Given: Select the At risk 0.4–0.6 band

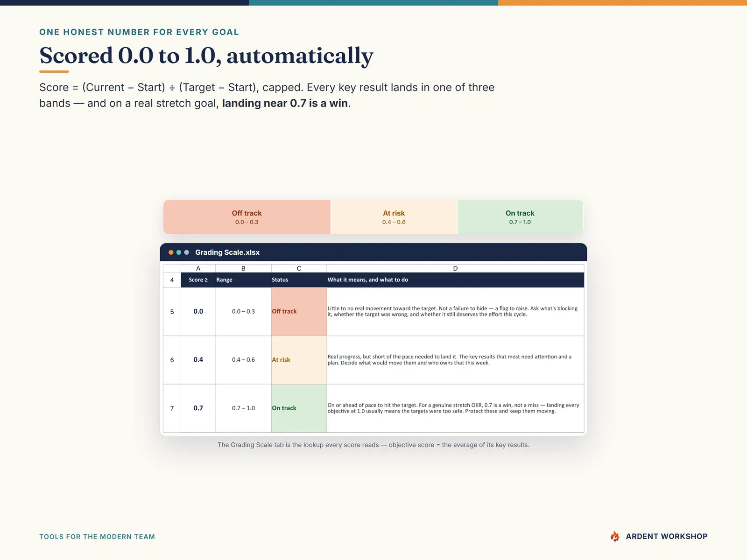Looking at the screenshot, I should pyautogui.click(x=394, y=217).
